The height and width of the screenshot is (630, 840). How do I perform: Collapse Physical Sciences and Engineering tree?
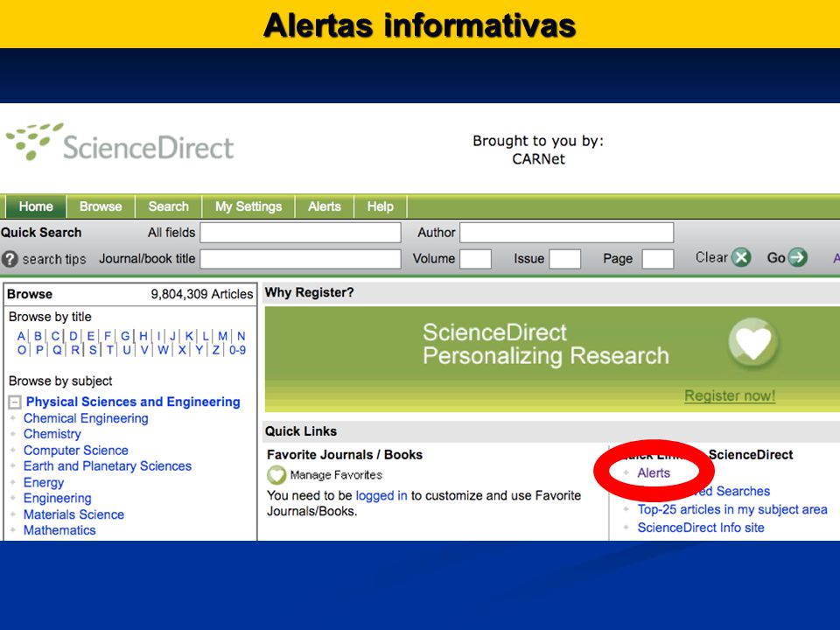click(x=15, y=402)
